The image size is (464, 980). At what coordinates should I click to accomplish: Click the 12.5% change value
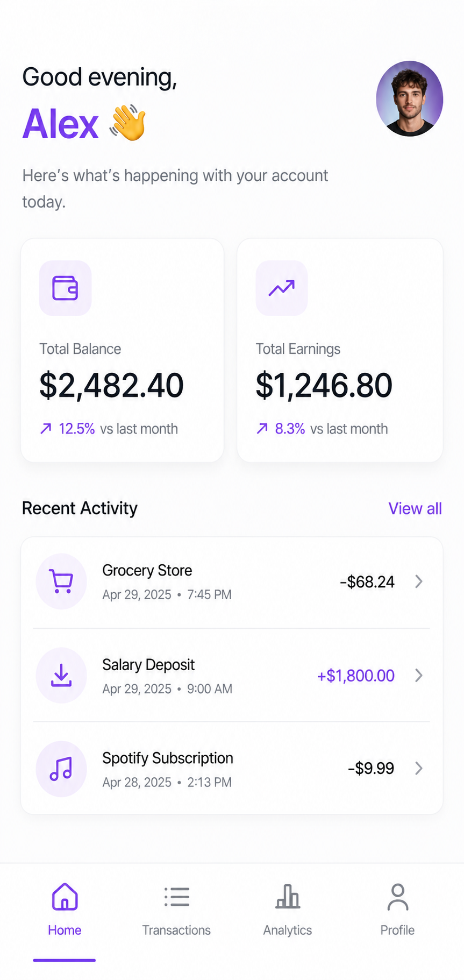tap(76, 429)
